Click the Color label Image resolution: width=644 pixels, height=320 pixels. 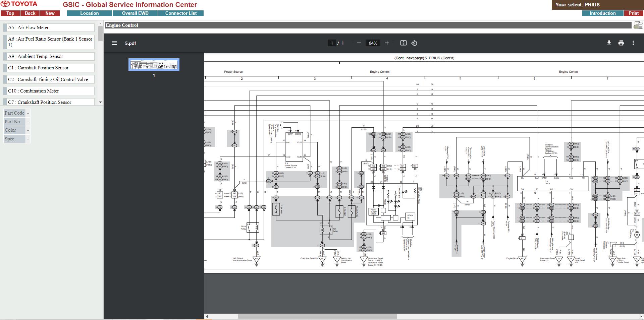pos(14,130)
